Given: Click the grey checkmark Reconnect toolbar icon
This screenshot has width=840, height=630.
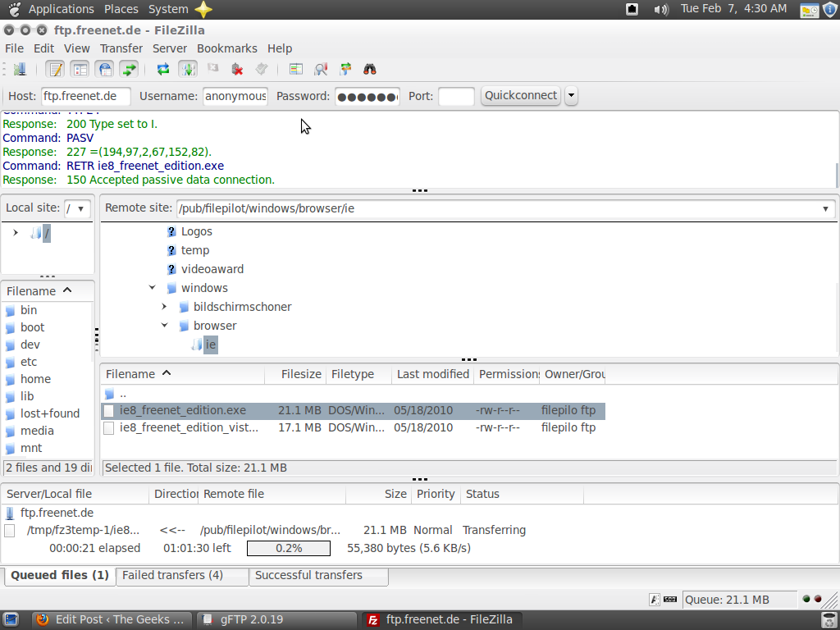Looking at the screenshot, I should click(262, 69).
